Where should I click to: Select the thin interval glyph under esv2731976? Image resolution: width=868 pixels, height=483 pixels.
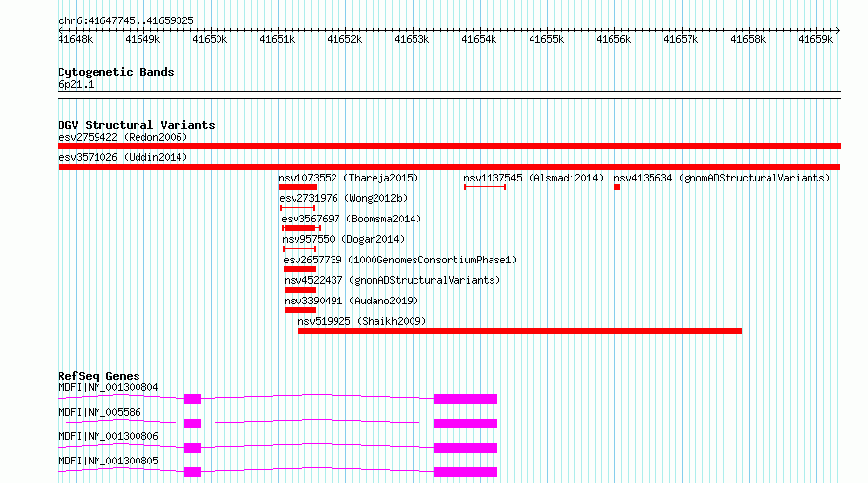(x=297, y=208)
